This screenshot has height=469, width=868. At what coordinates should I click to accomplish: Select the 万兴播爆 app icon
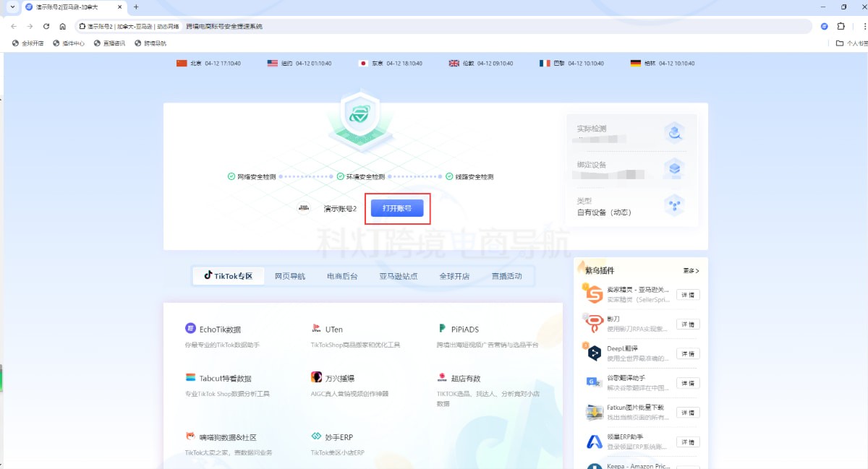coord(316,377)
